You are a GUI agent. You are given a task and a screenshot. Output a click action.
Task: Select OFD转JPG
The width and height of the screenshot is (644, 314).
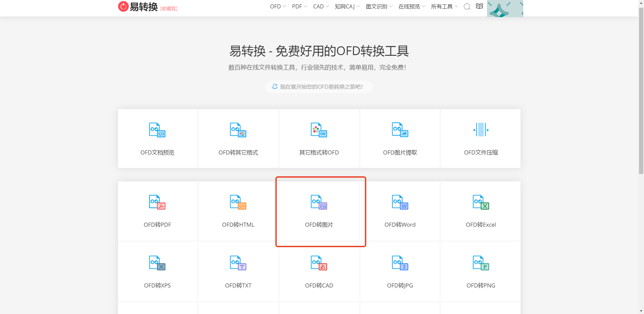[399, 272]
